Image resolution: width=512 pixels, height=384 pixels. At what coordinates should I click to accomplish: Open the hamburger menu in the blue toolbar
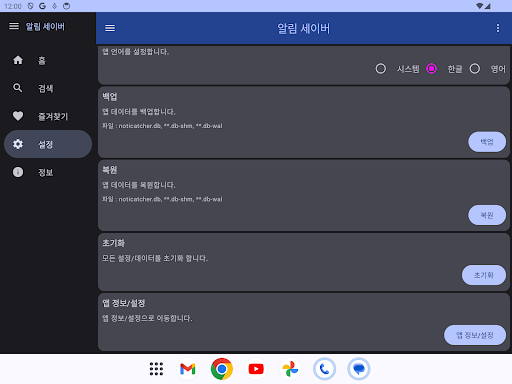point(110,28)
